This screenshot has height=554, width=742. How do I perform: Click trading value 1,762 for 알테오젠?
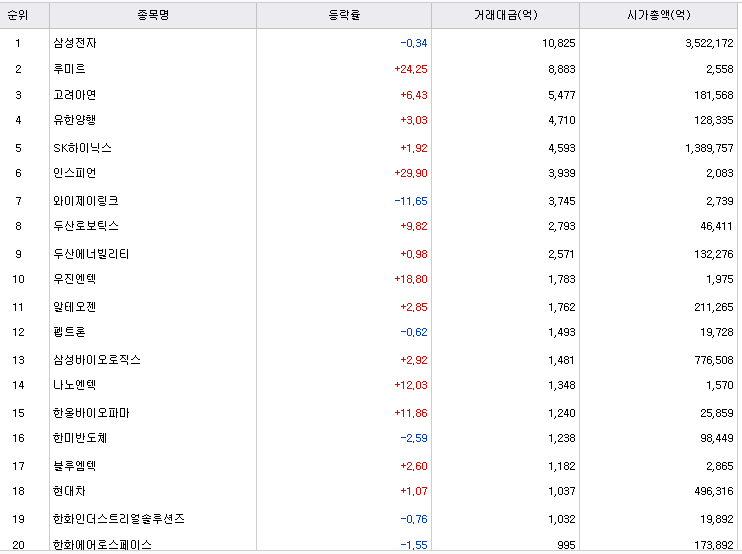pos(562,307)
